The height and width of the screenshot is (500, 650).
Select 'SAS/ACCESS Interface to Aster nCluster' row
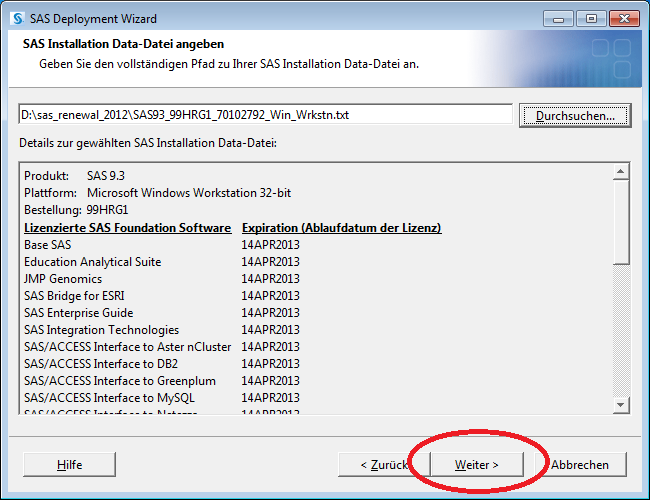tap(162, 347)
